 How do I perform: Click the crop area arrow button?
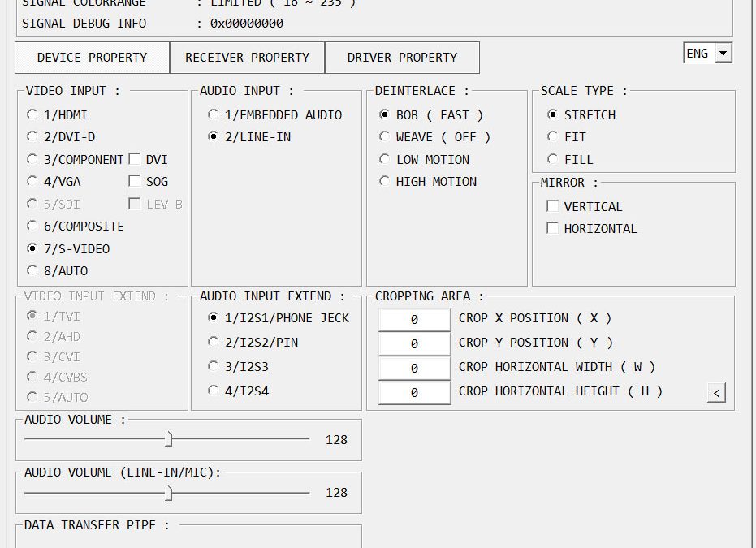(x=715, y=394)
